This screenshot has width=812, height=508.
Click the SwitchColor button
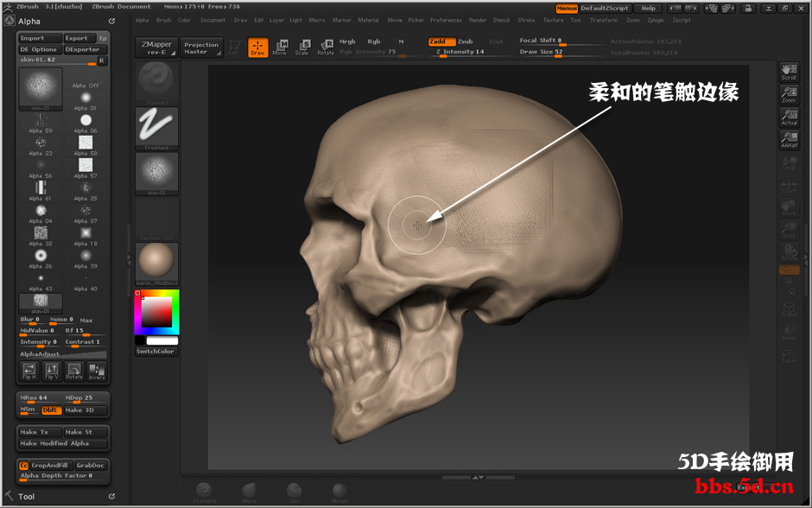tap(156, 352)
